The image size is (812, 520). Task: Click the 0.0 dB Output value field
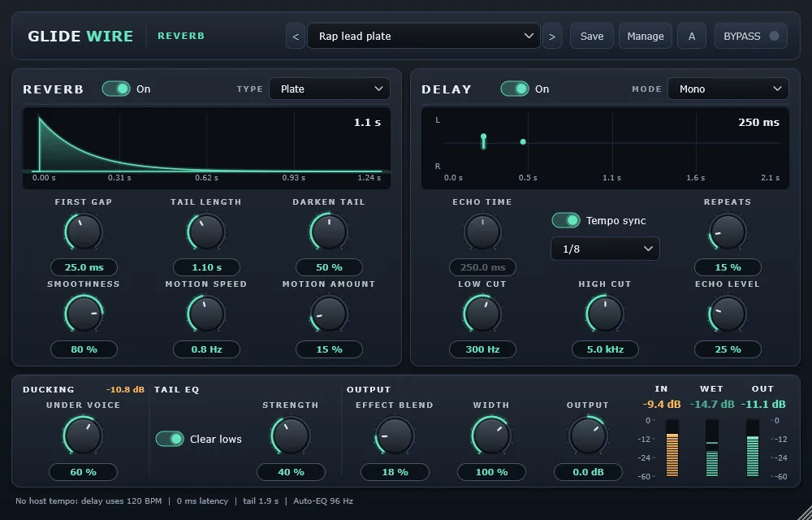coord(588,472)
